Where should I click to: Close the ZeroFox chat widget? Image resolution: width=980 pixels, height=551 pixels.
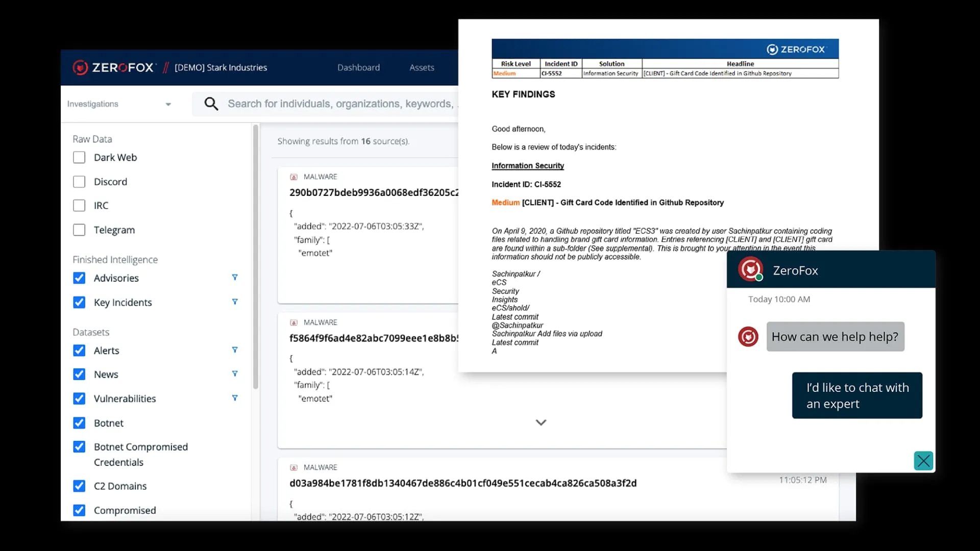[923, 461]
